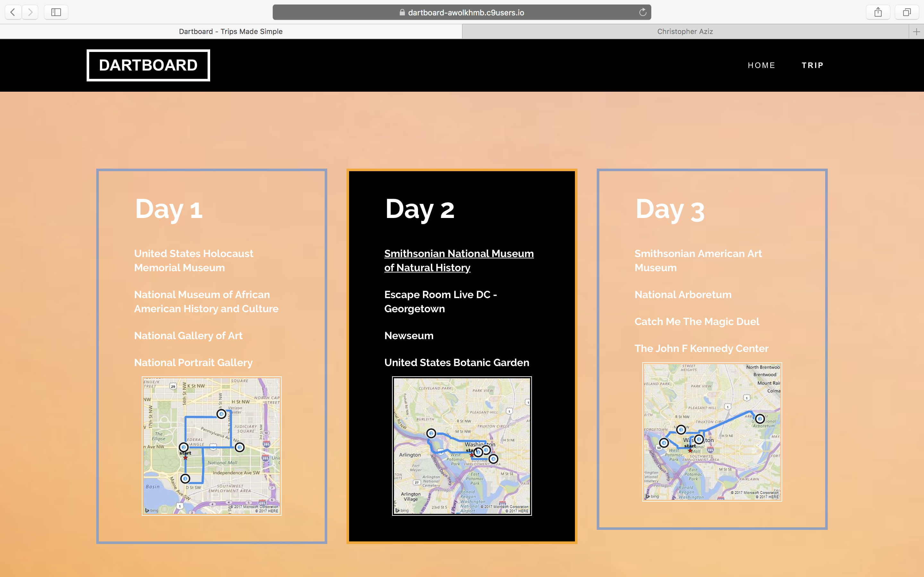Open a new tab with plus icon
924x577 pixels.
(x=916, y=32)
